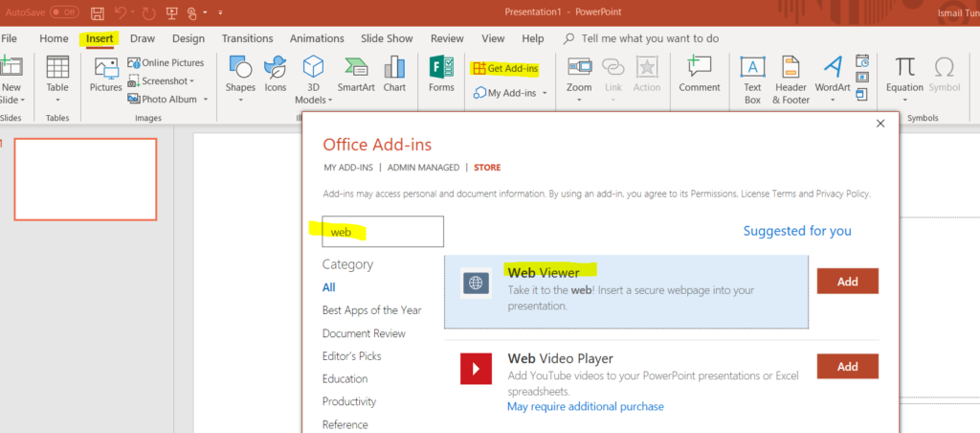The width and height of the screenshot is (980, 433).
Task: Open the Equation dropdown
Action: coord(904,78)
